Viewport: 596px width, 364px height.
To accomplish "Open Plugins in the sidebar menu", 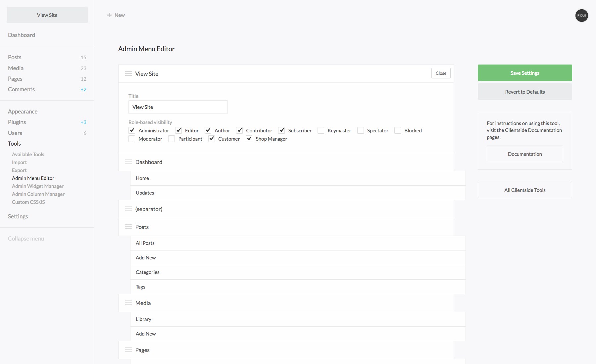I will pos(17,122).
